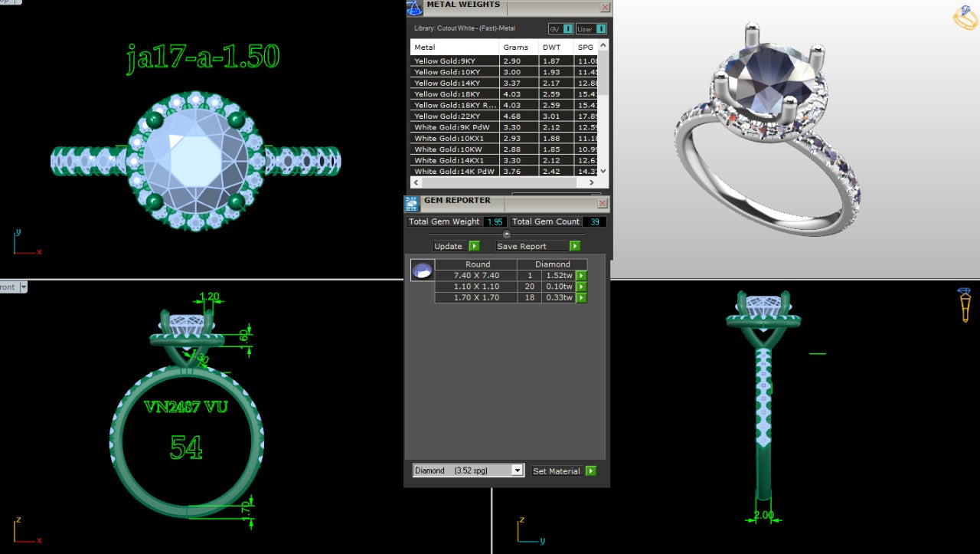Click the SPG column header
This screenshot has width=980, height=554.
pyautogui.click(x=586, y=47)
